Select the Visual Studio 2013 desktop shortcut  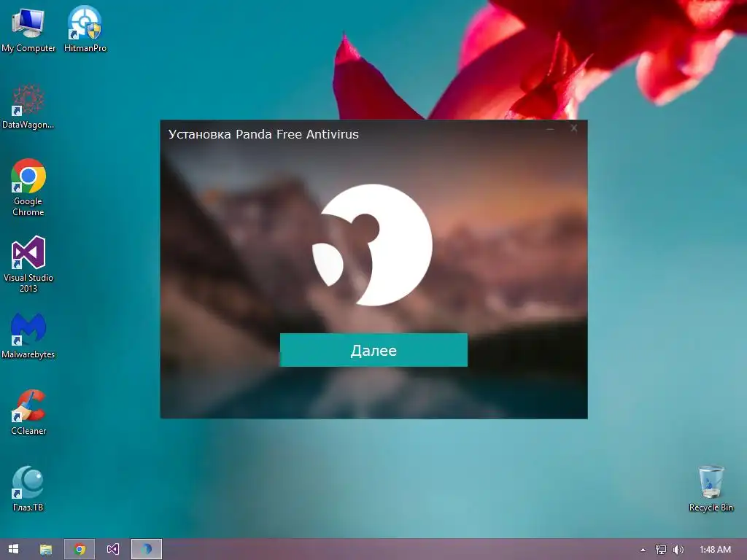pos(28,264)
